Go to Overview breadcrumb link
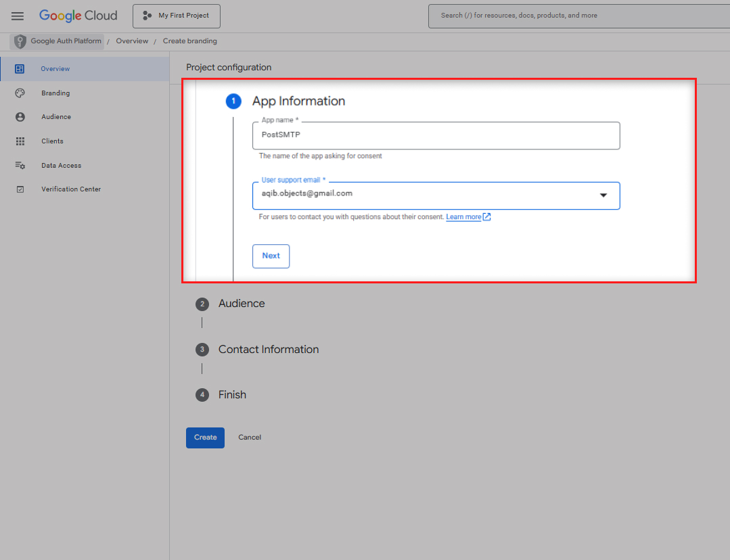This screenshot has width=730, height=560. (132, 41)
